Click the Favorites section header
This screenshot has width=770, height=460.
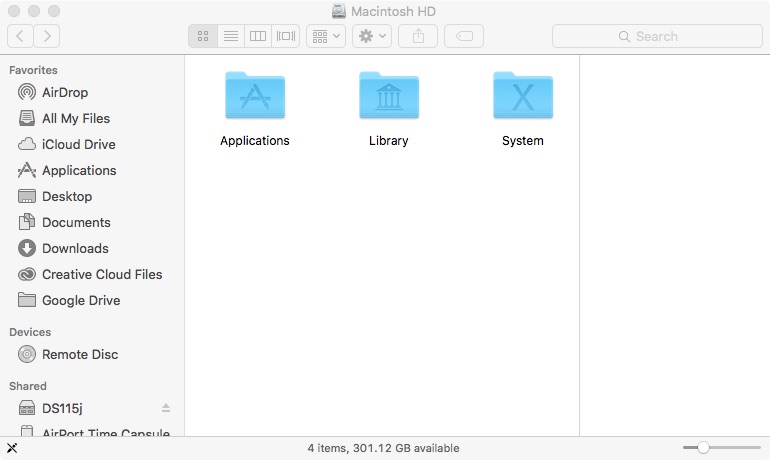(x=33, y=70)
